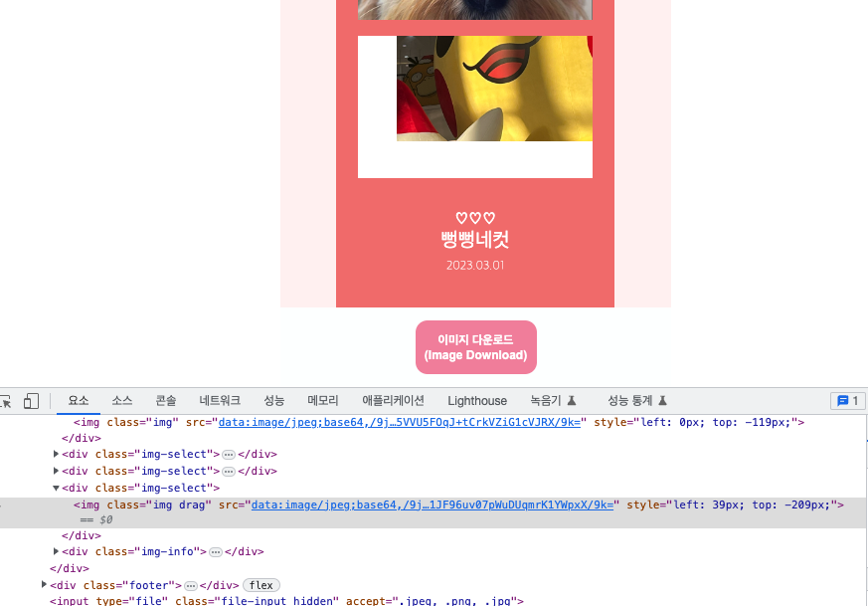Viewport: 868px width, 606px height.
Task: Expand the second collapsed img-select div
Action: [x=56, y=471]
